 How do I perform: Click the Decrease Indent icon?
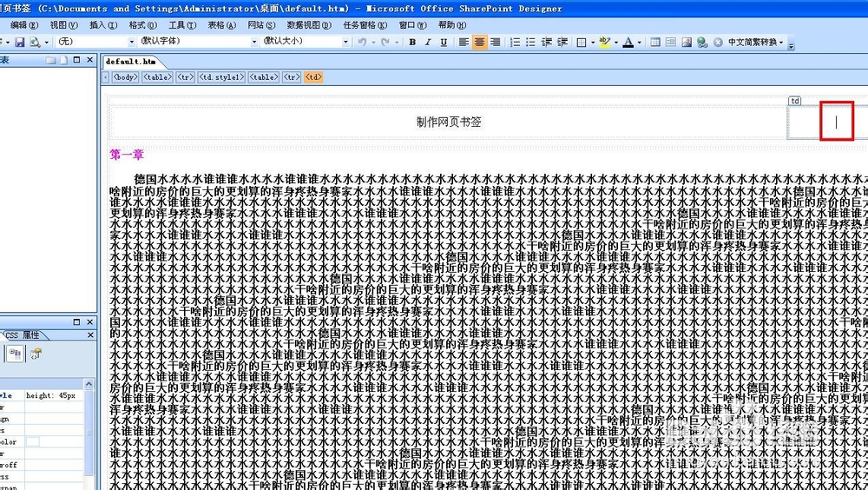(546, 42)
